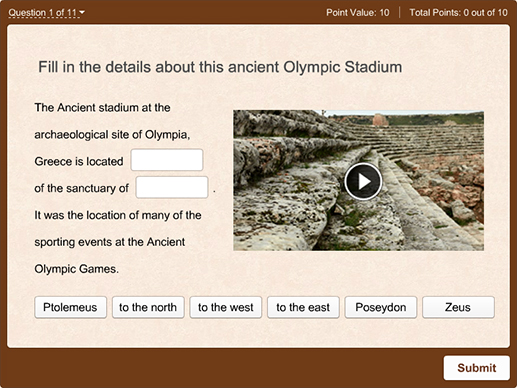517x388 pixels.
Task: Pick the 'to the north' answer chip
Action: click(x=148, y=307)
